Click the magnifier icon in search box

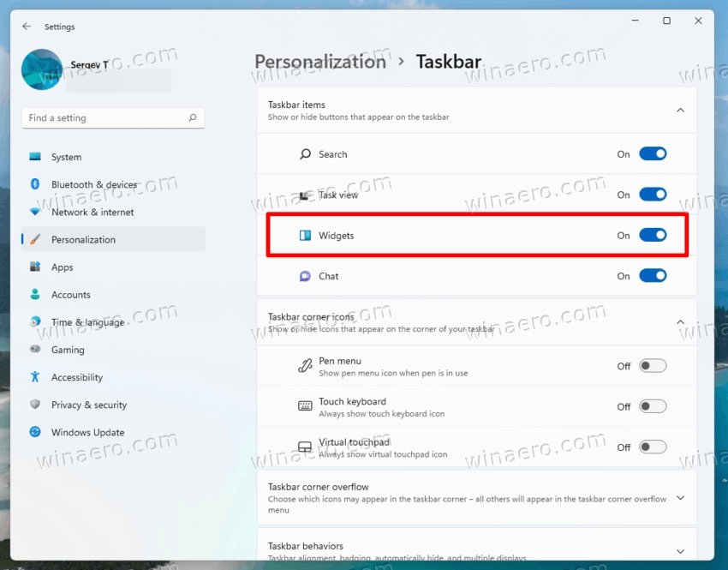point(192,117)
